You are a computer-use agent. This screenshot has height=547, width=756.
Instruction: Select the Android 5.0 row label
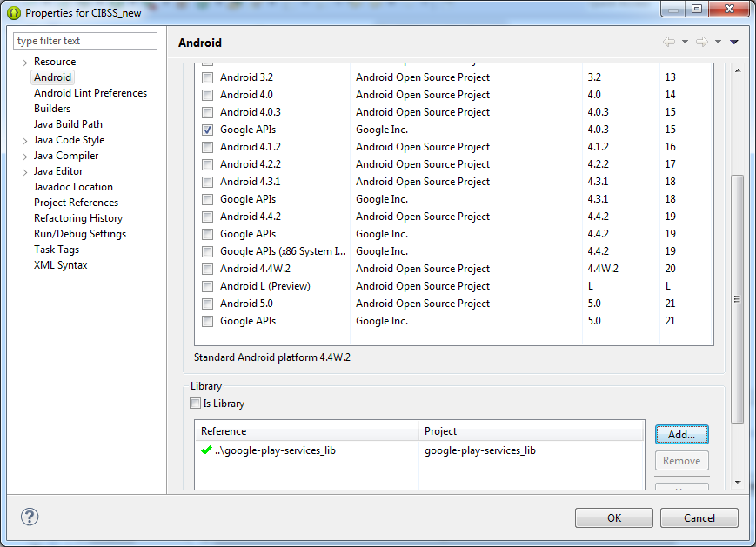click(246, 304)
